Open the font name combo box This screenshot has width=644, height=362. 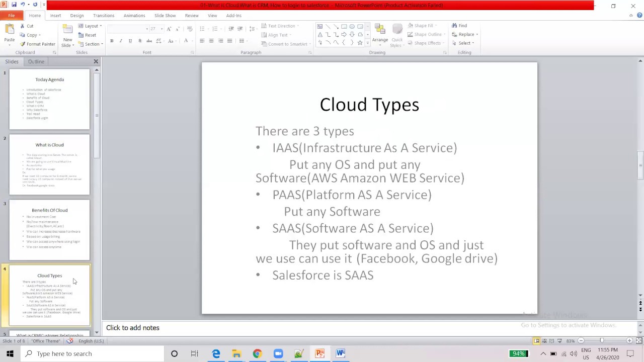[x=128, y=29]
